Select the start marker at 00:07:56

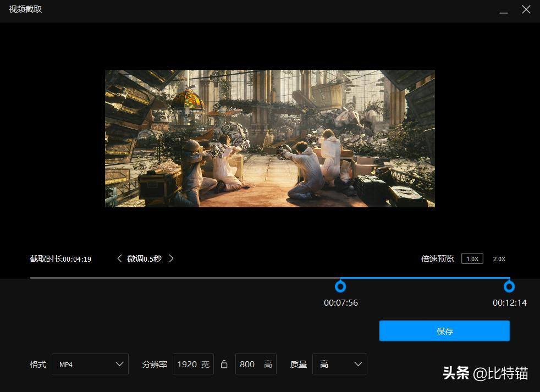pos(340,286)
